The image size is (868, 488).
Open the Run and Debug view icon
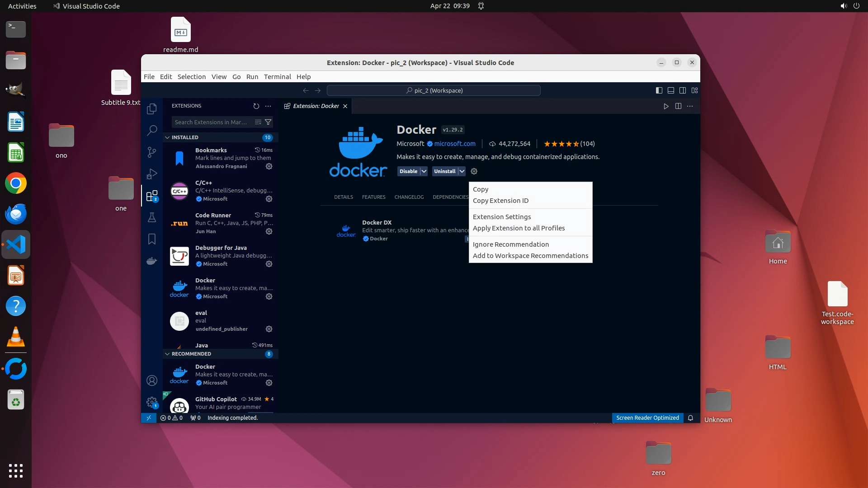tap(152, 174)
